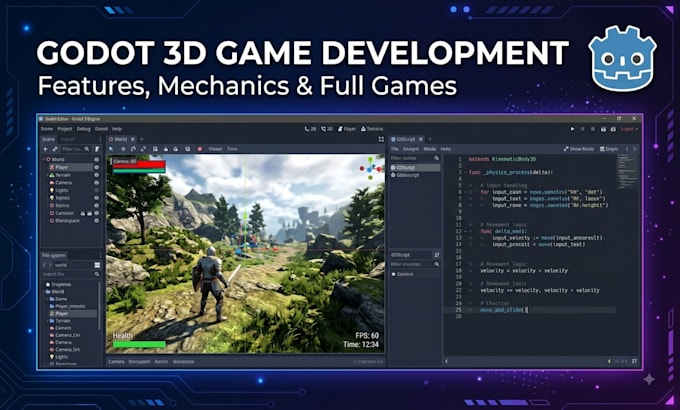Fold the for loop block at line 6
680x410 pixels.
(x=466, y=192)
